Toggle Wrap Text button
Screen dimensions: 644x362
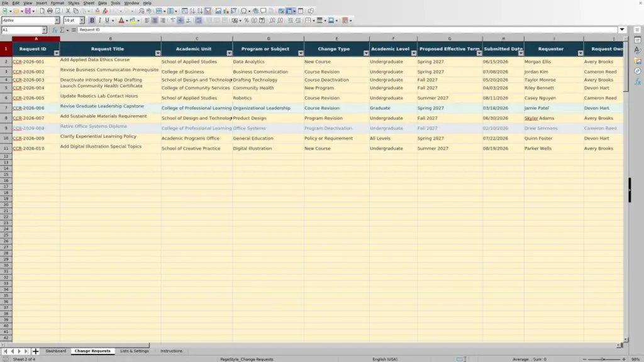[x=198, y=20]
